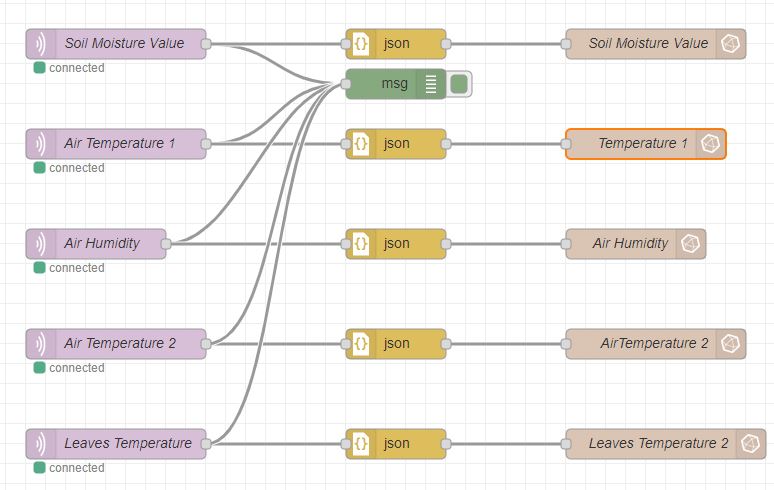The height and width of the screenshot is (490, 774).
Task: Click the curly braces icon on bottom json node
Action: coord(361,444)
